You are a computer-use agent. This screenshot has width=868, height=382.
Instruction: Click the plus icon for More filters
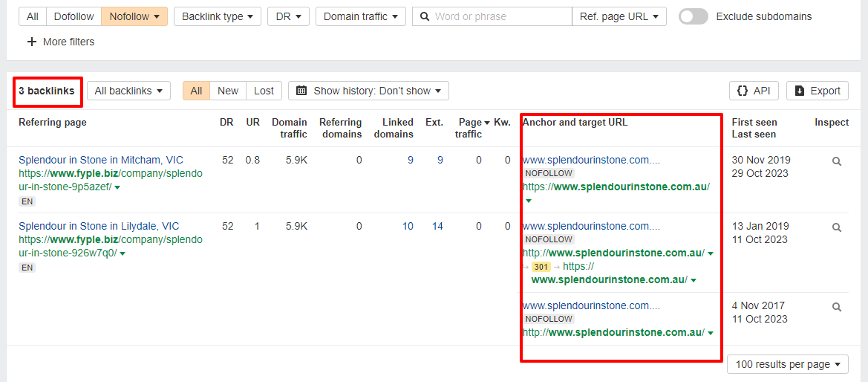[x=31, y=42]
